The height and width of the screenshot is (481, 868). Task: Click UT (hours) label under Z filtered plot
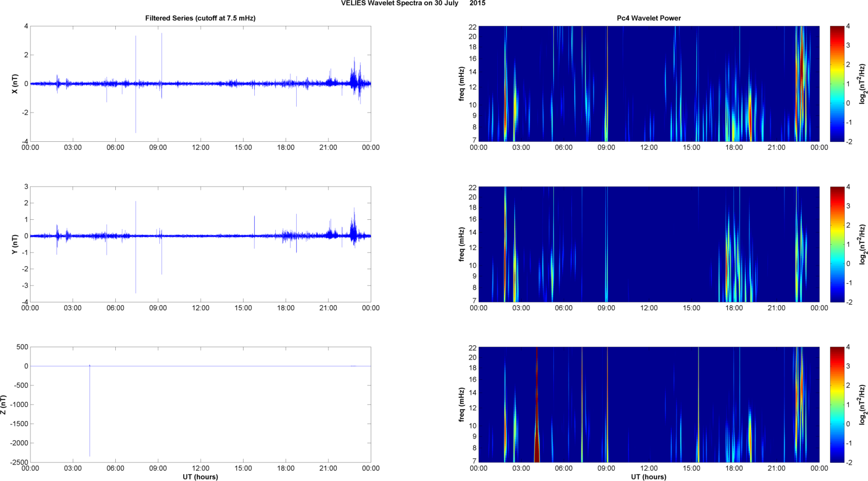coord(200,476)
